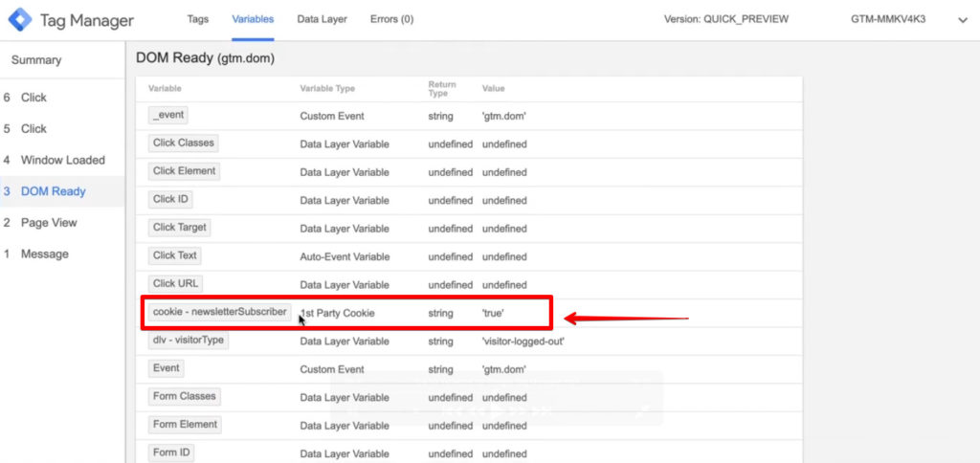
Task: Select Summary in the event sidebar
Action: pyautogui.click(x=36, y=60)
